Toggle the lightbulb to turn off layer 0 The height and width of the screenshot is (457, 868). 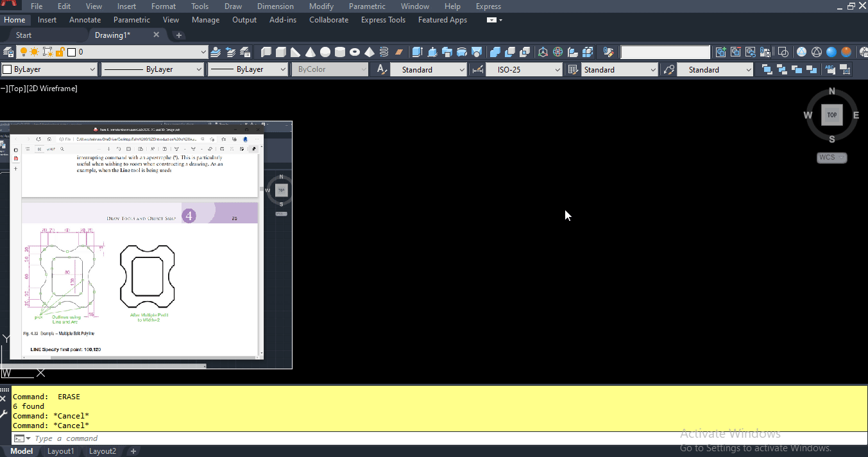point(23,52)
